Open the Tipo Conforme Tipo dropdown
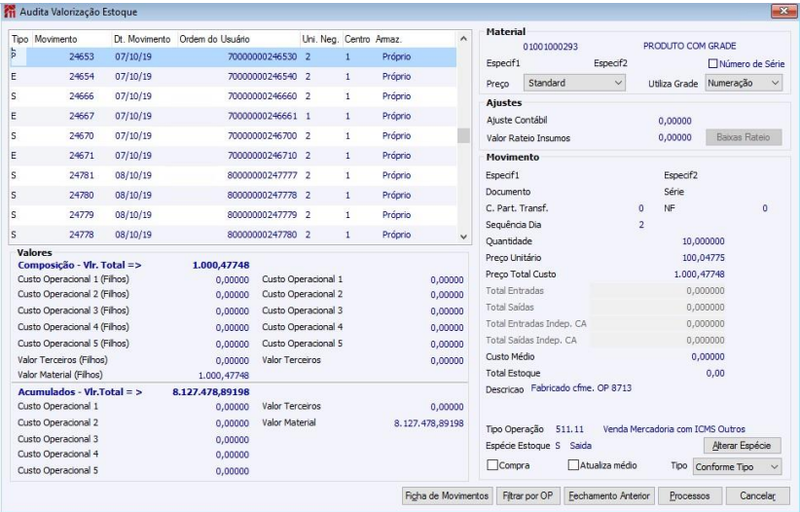Image resolution: width=800 pixels, height=512 pixels. 737,467
